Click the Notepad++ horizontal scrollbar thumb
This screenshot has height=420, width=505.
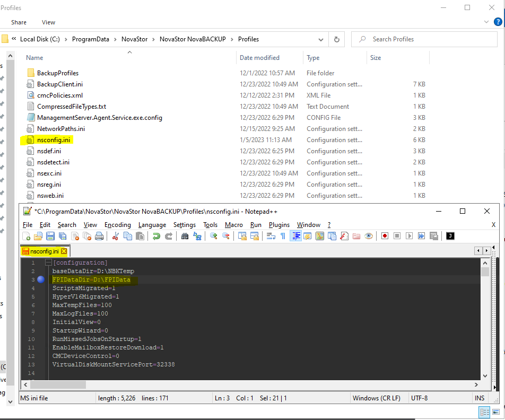(58, 384)
